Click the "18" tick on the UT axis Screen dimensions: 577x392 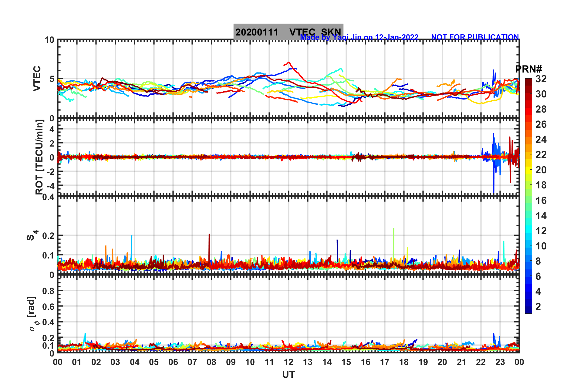pos(404,362)
